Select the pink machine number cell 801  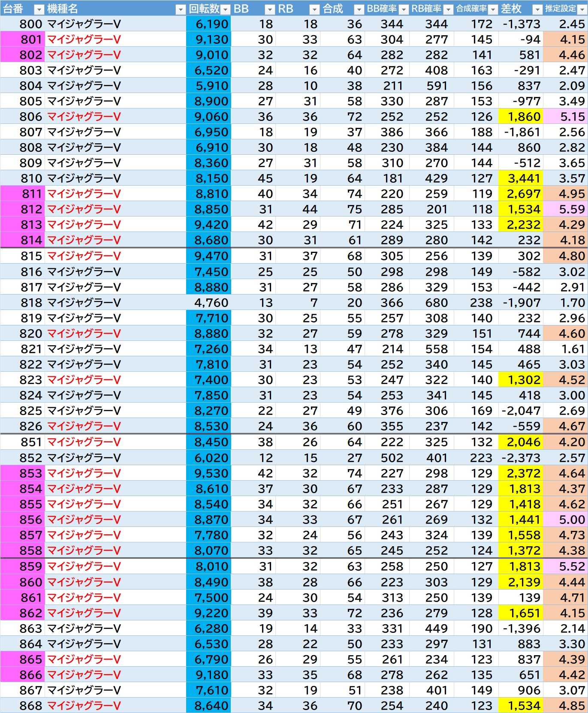click(x=22, y=39)
